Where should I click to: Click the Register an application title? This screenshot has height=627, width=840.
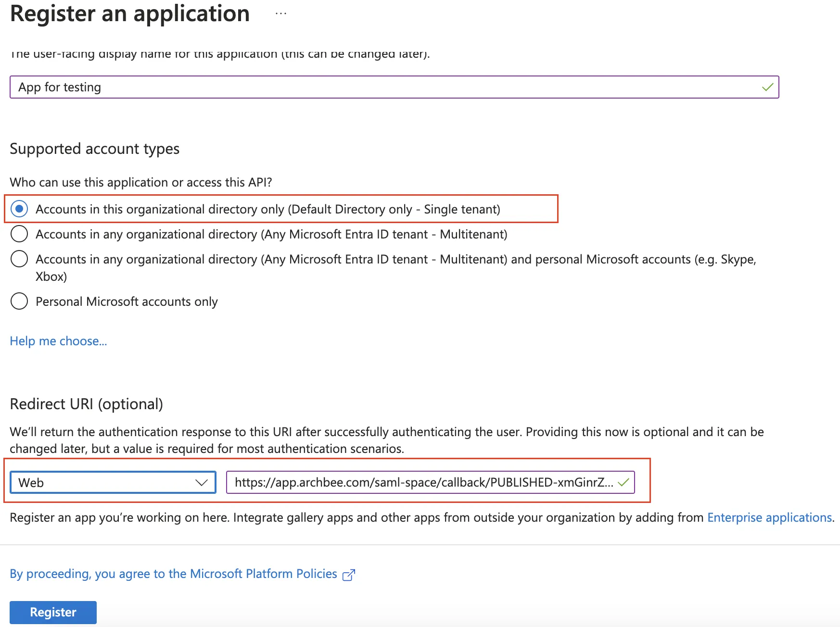(130, 13)
